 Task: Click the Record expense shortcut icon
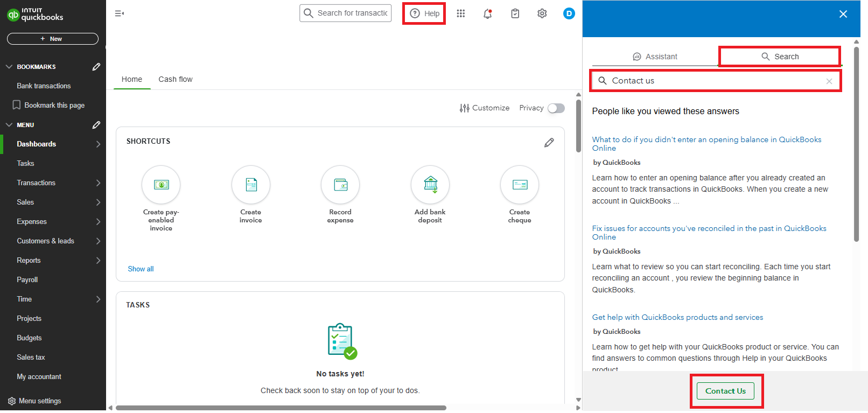click(x=340, y=185)
